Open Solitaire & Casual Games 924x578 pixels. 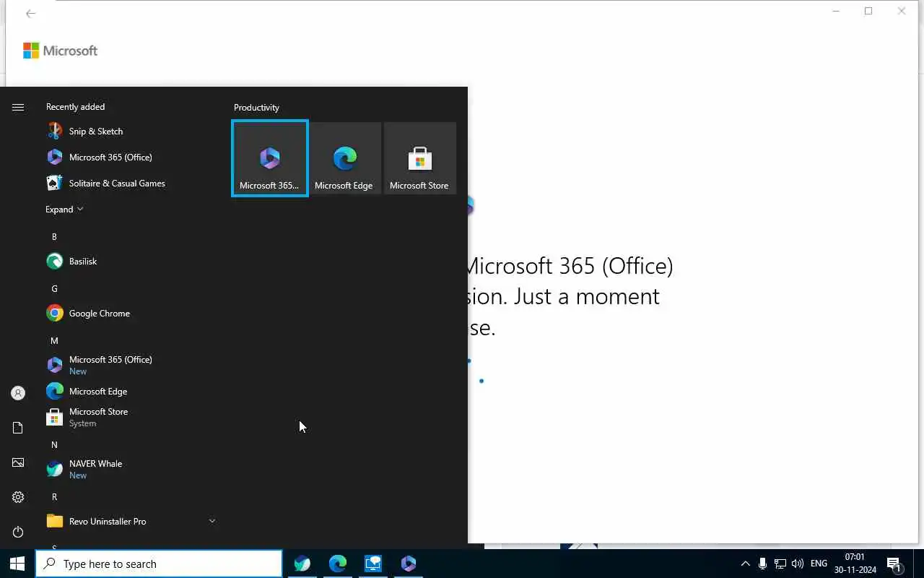point(130,184)
